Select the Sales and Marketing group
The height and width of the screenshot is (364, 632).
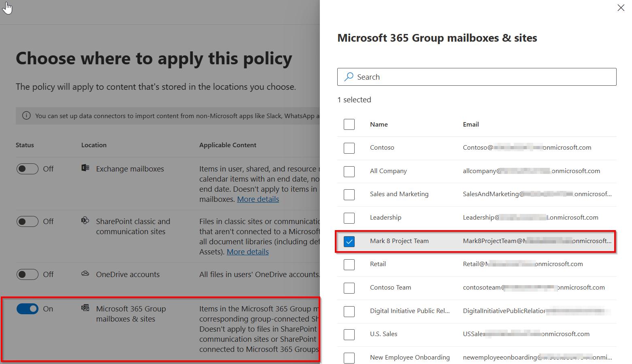tap(349, 195)
